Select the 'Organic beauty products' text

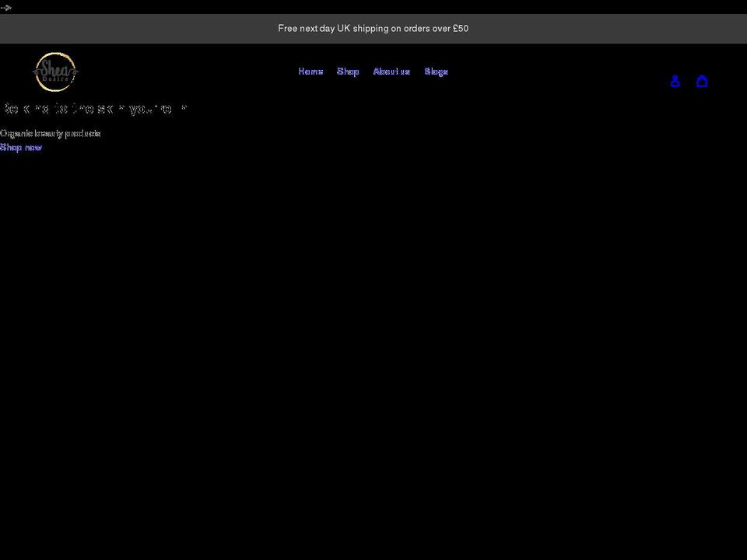click(51, 133)
